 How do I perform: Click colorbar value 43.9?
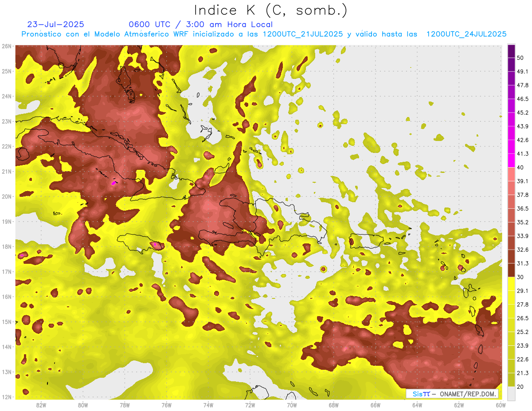[523, 126]
